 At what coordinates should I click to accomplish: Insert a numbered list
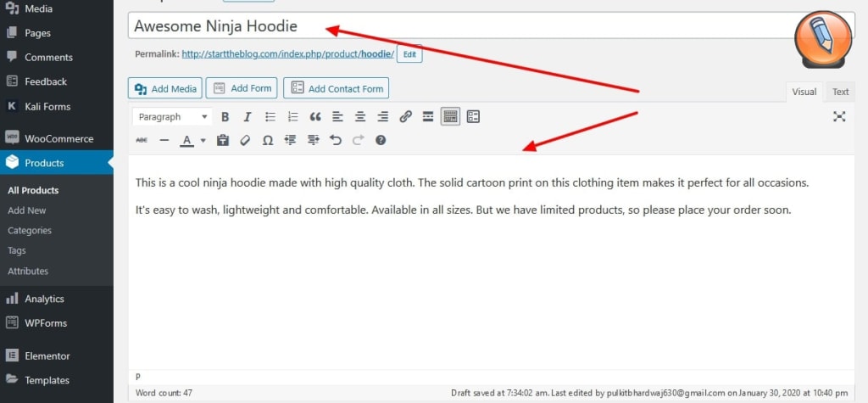292,117
